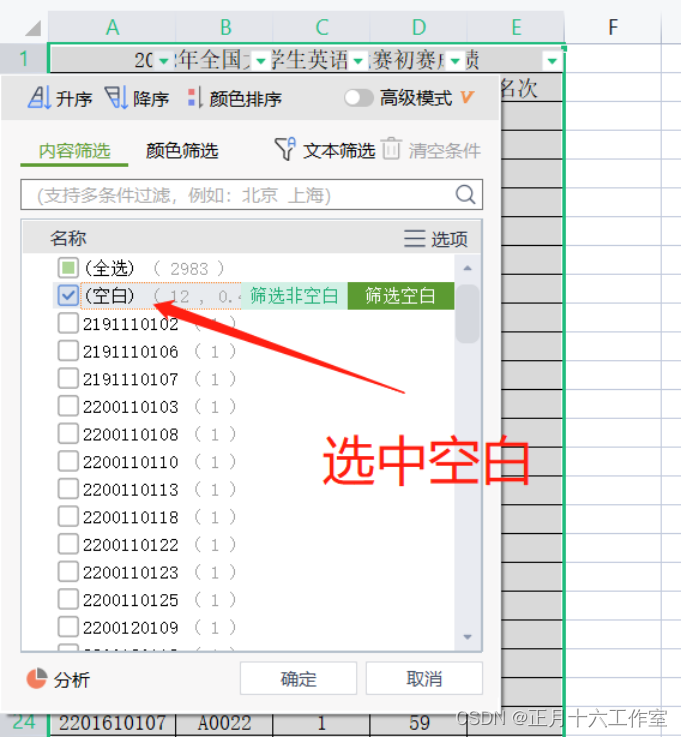Select row 1 header

(x=24, y=59)
